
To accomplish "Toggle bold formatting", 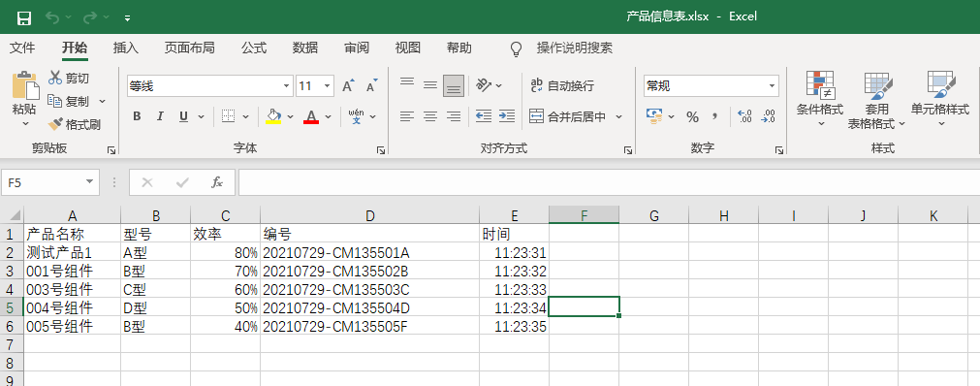I will pyautogui.click(x=137, y=116).
